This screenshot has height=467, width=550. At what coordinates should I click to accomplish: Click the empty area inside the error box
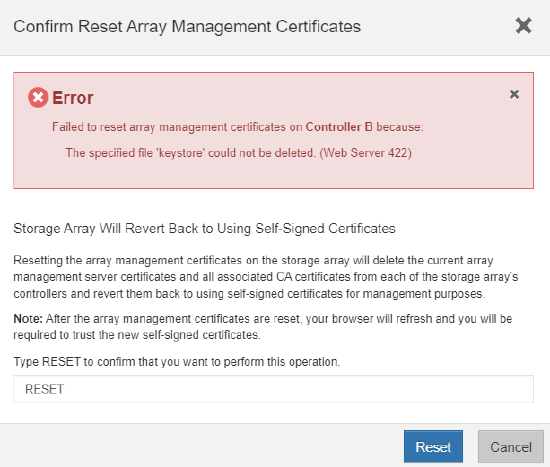pyautogui.click(x=273, y=174)
